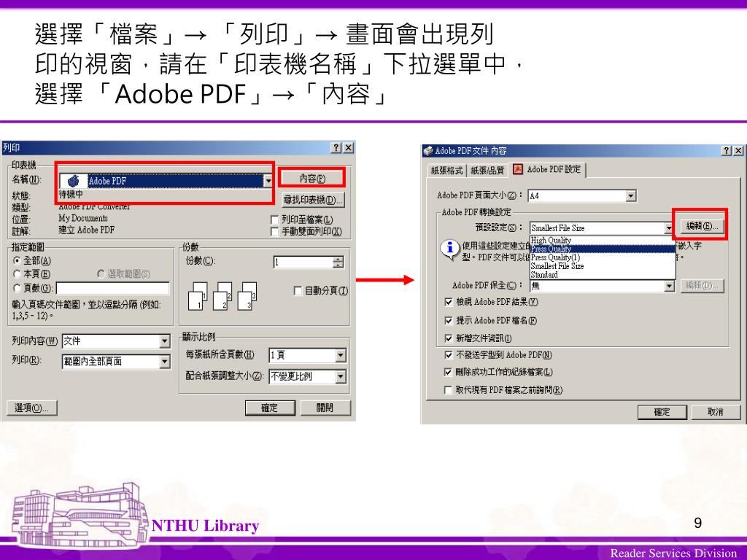
Task: Decrease copies with the spinner down arrow
Action: coord(338,265)
